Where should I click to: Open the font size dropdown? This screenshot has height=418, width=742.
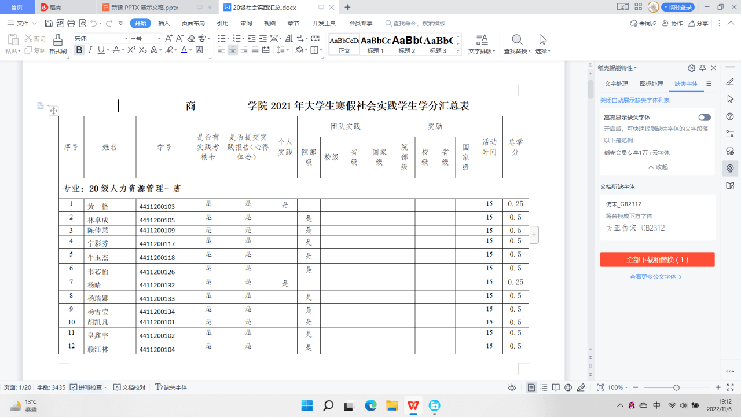coord(159,38)
